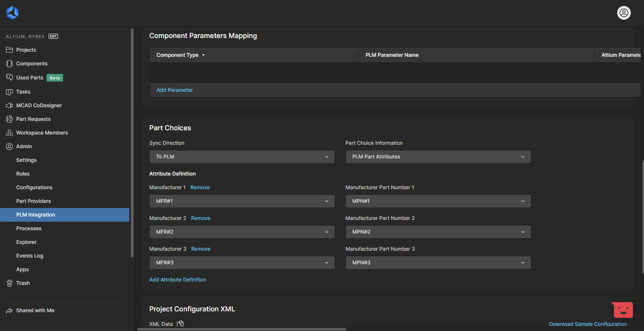
Task: Select MCAD CoDesigner in the sidebar
Action: [39, 105]
